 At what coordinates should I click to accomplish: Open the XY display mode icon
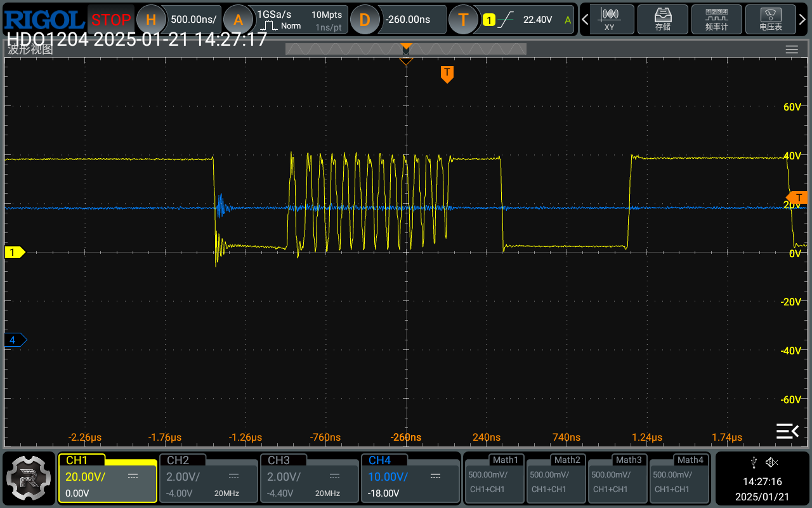[609, 19]
